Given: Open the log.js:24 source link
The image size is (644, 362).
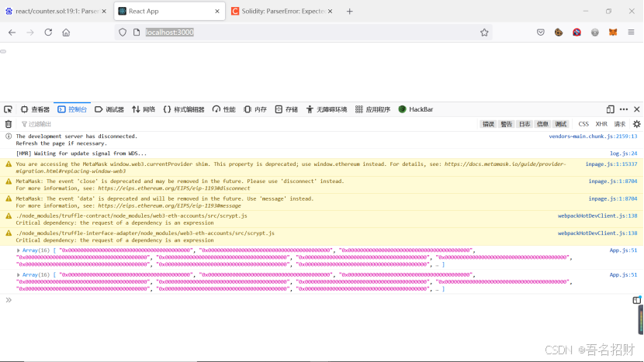Looking at the screenshot, I should [624, 153].
